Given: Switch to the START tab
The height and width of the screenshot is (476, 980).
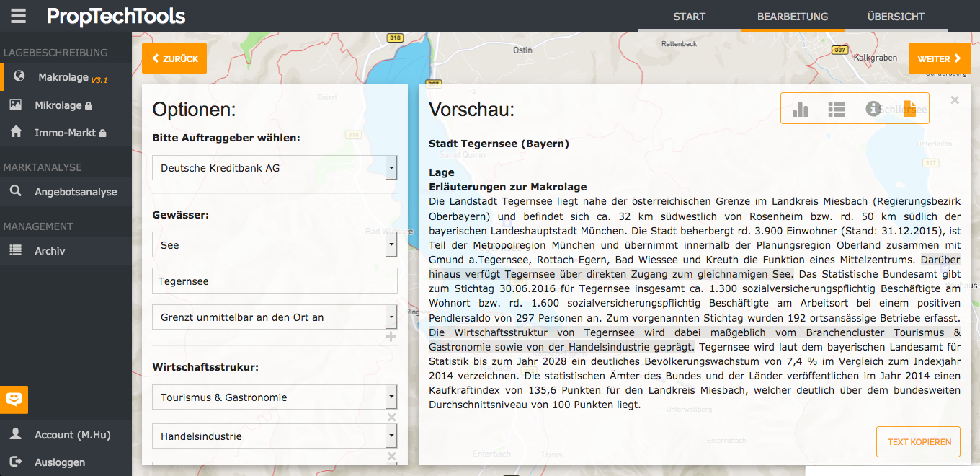Looking at the screenshot, I should pos(689,17).
